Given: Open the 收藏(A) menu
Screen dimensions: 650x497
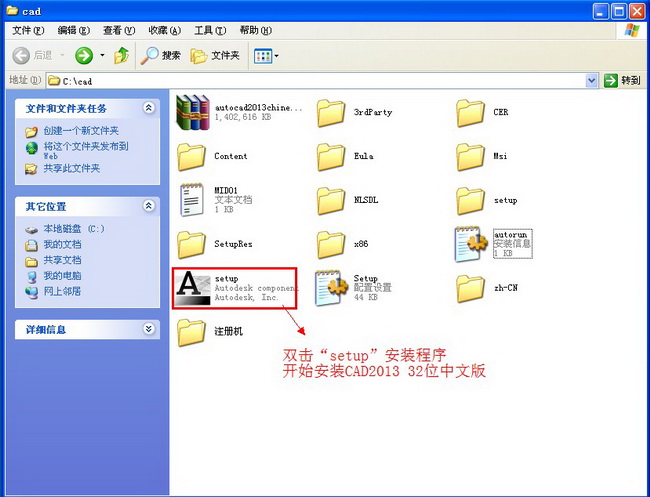Looking at the screenshot, I should [x=165, y=30].
